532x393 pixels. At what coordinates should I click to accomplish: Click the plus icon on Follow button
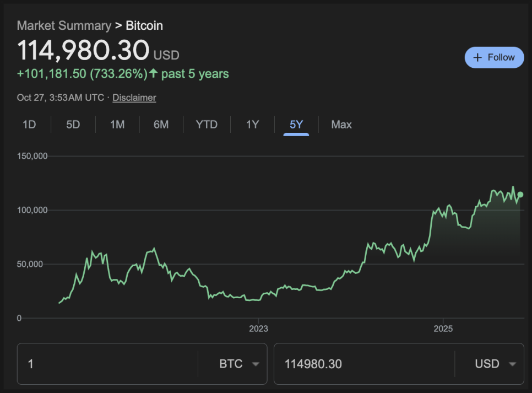point(477,57)
